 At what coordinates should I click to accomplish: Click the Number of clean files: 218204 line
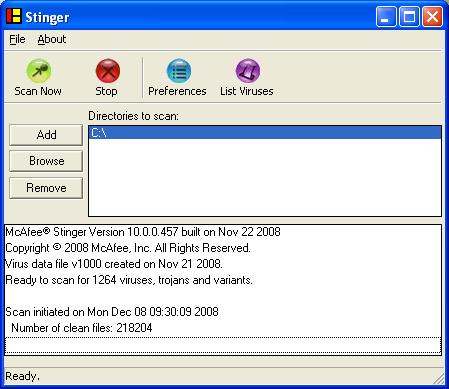click(x=82, y=328)
